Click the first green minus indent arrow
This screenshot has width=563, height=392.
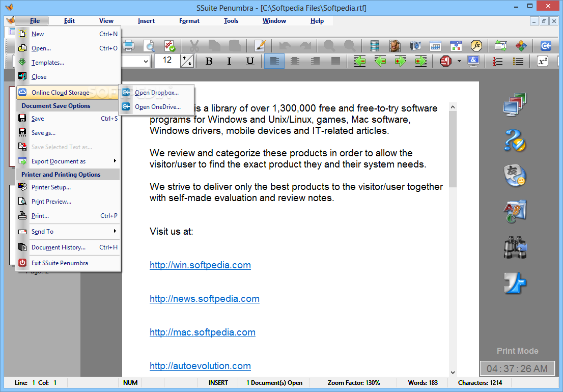(x=360, y=62)
